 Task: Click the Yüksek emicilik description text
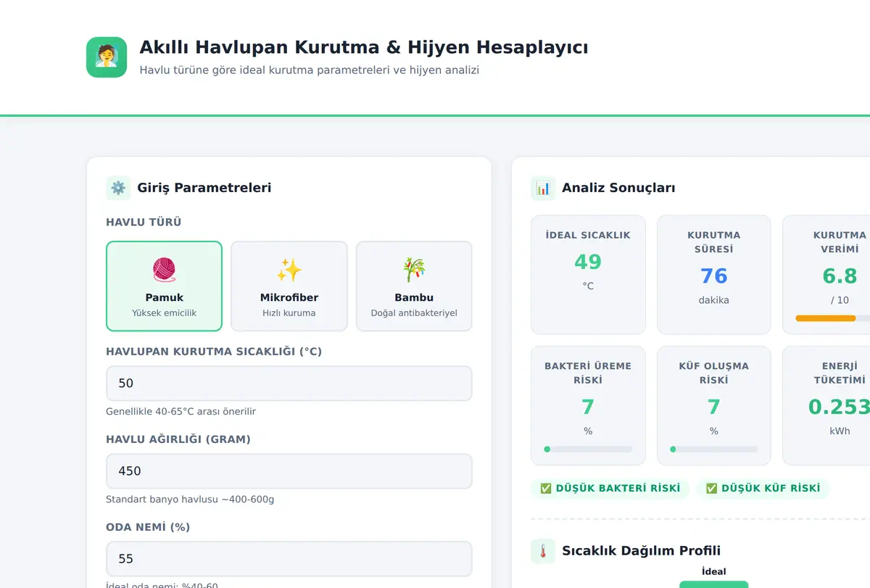tap(164, 313)
